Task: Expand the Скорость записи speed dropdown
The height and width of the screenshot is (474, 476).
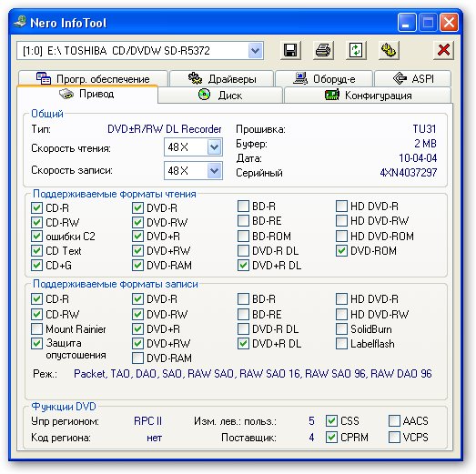Action: click(214, 170)
